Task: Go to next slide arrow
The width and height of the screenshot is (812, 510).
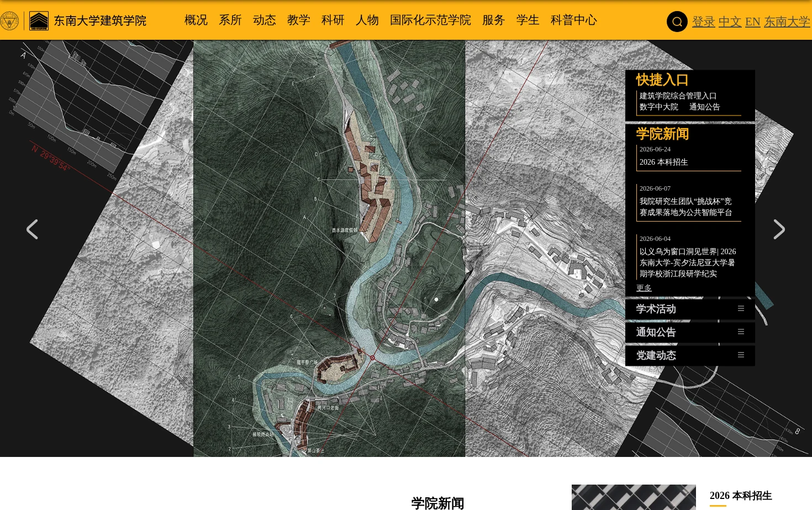Action: [779, 229]
